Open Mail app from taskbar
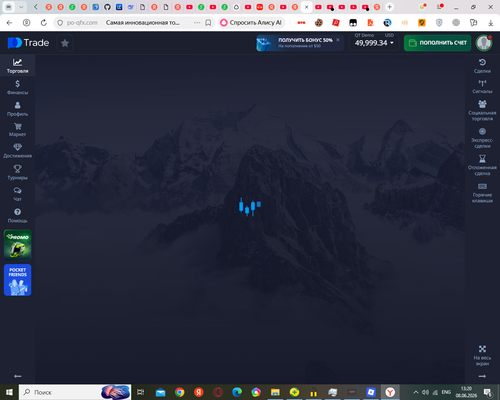 160,392
